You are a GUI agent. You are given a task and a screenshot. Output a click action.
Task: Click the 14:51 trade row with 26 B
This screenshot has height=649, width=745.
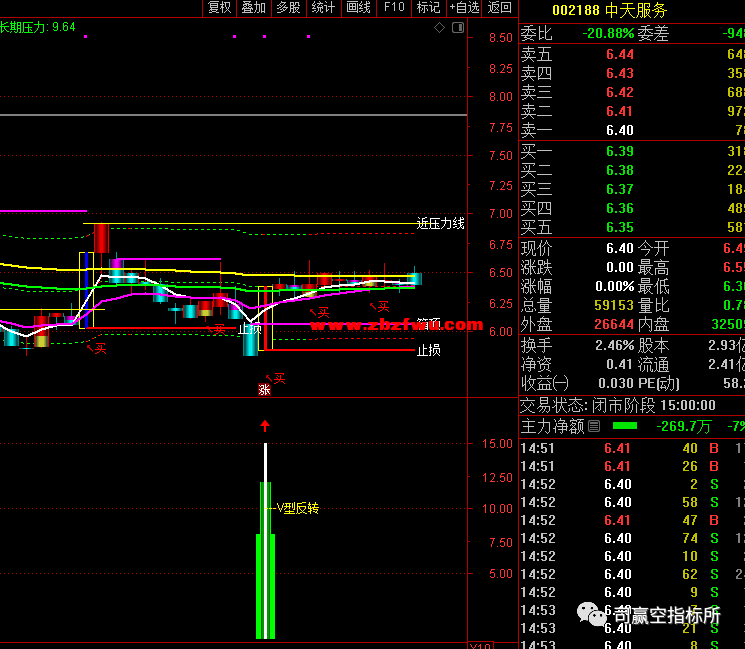(x=632, y=466)
